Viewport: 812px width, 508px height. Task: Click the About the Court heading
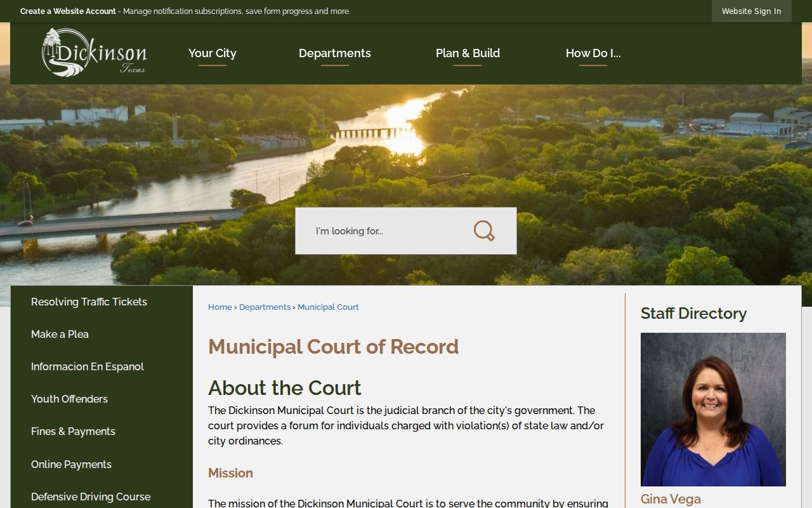[285, 387]
